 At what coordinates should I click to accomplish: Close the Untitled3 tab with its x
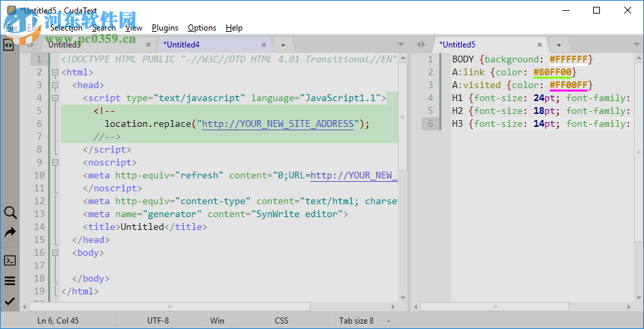pyautogui.click(x=148, y=45)
